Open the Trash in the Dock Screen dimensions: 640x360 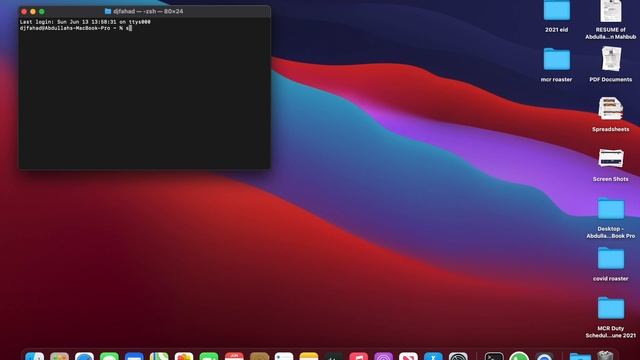(x=605, y=356)
